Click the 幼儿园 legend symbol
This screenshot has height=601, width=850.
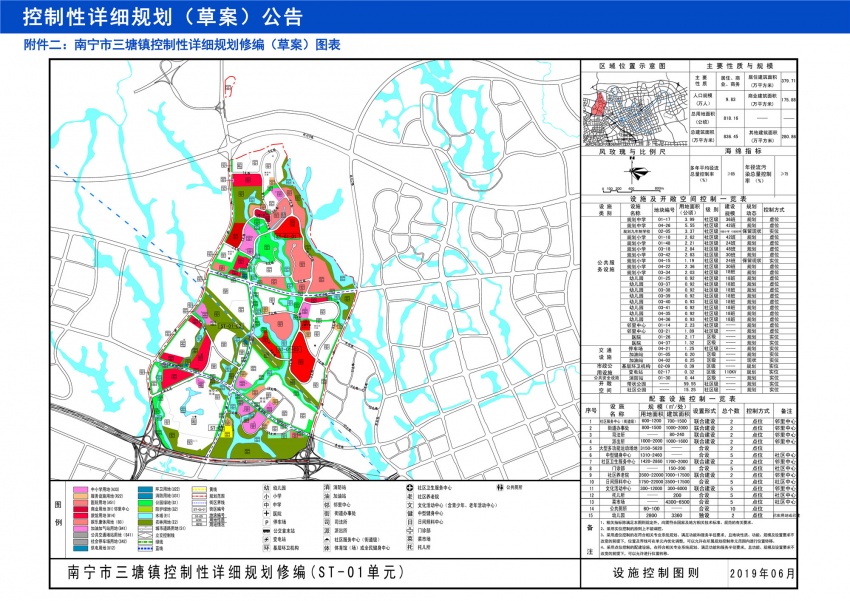click(x=266, y=488)
